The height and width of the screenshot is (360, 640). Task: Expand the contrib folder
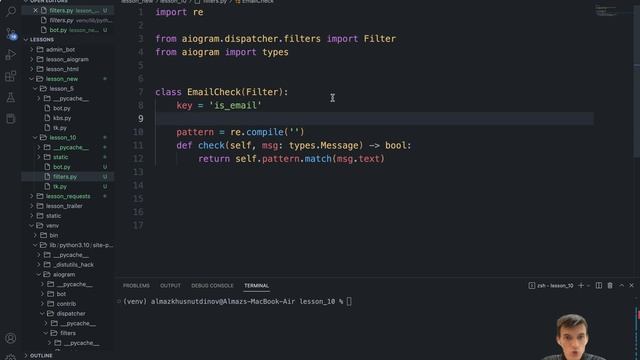[66, 304]
